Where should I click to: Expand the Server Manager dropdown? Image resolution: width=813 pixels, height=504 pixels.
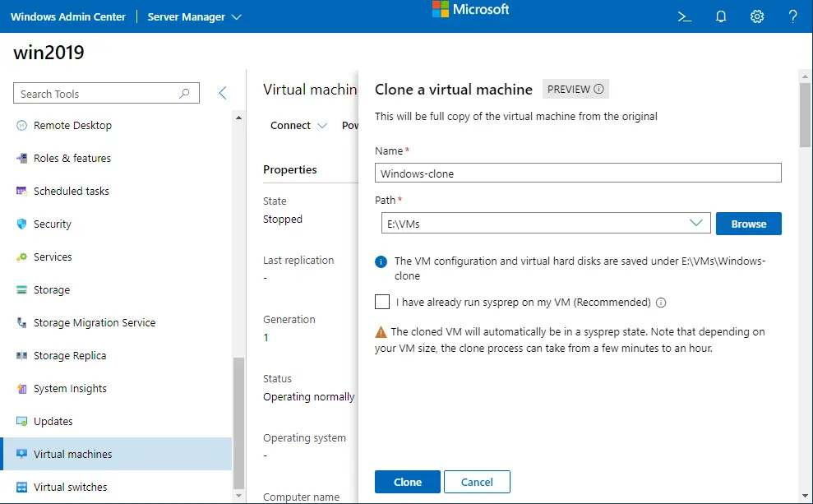[195, 16]
